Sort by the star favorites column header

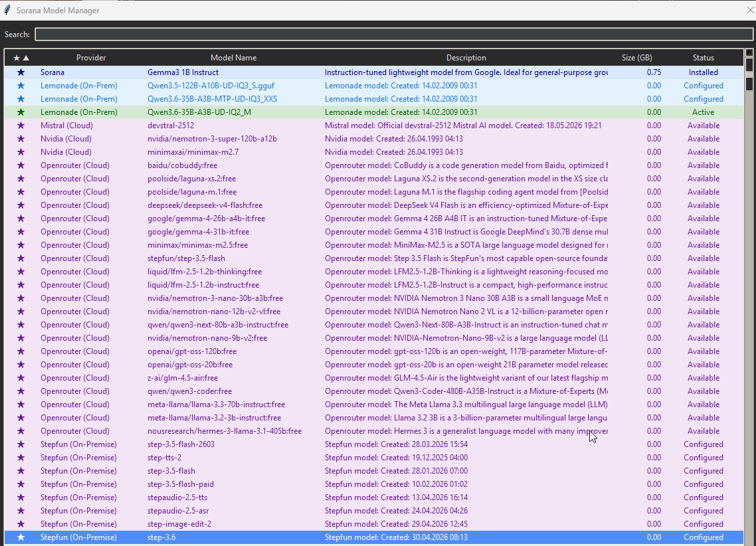21,58
